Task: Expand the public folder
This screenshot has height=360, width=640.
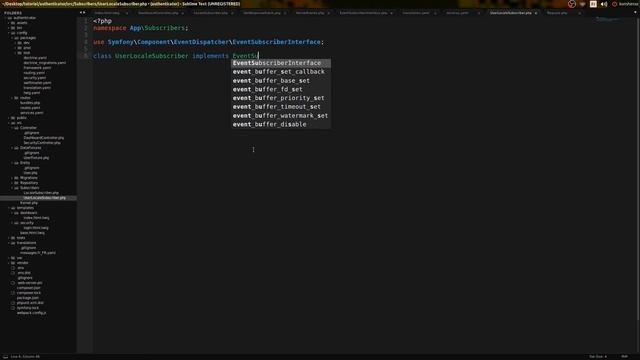Action: [x=9, y=118]
